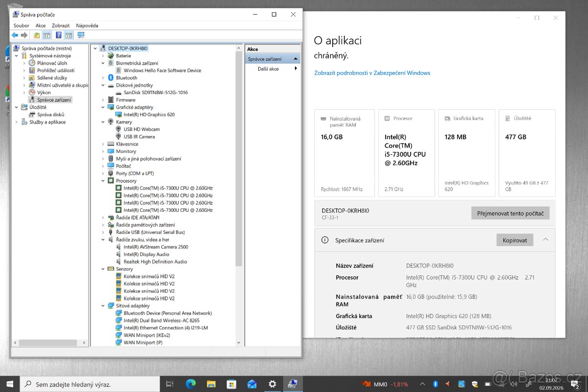Select Výkon in the left tree
The width and height of the screenshot is (588, 392).
tap(44, 93)
